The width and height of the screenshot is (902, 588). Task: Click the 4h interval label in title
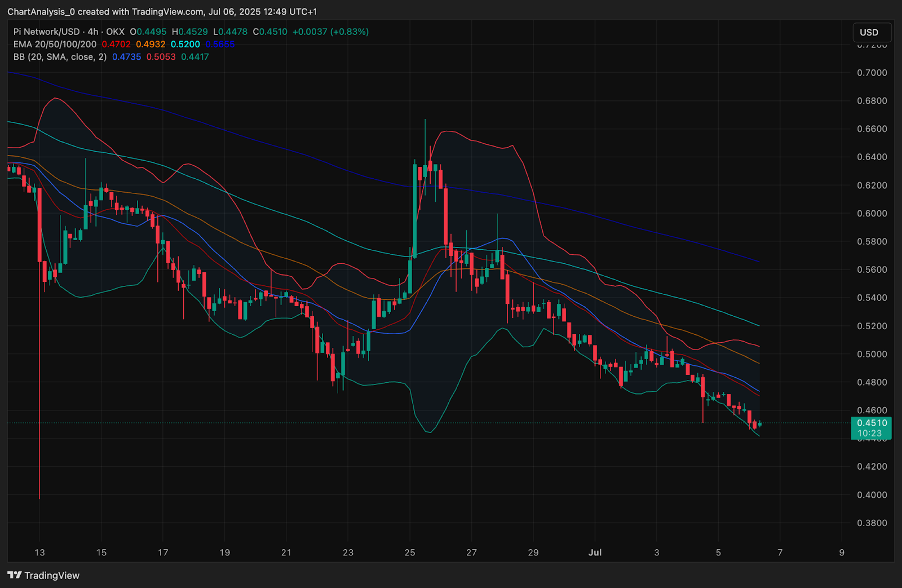[x=93, y=32]
